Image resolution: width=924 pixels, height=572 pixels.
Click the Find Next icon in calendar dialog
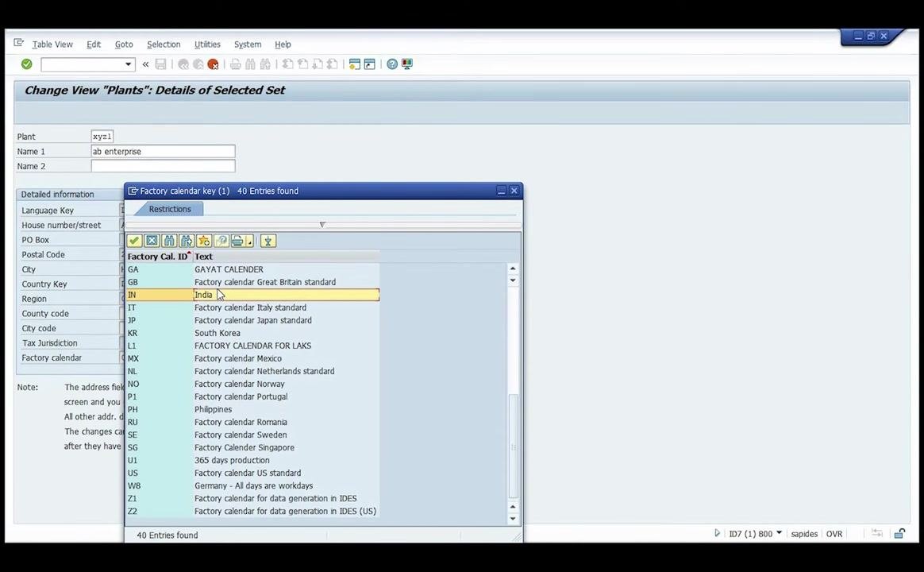tap(187, 241)
